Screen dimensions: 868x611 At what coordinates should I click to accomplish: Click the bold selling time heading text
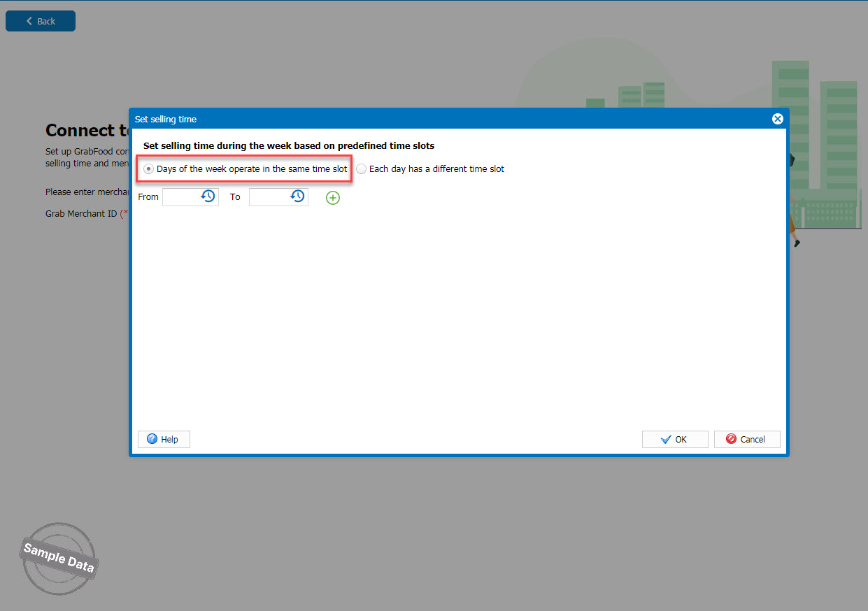pyautogui.click(x=288, y=146)
